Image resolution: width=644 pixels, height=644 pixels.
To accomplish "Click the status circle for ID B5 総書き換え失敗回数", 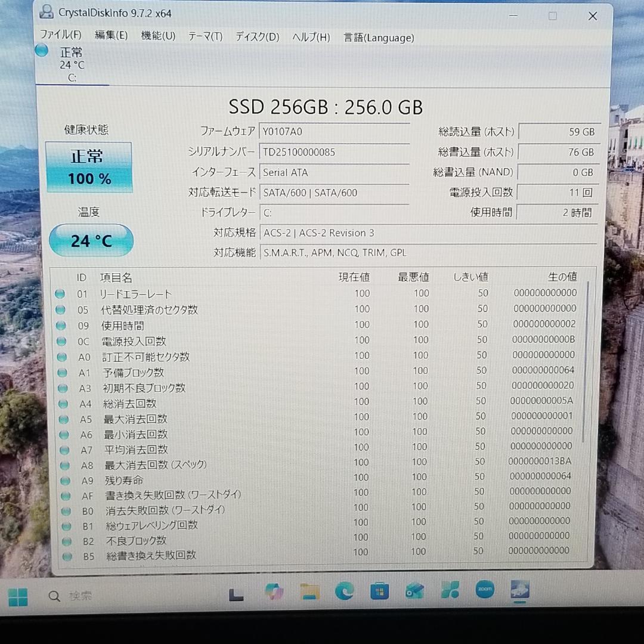I will click(67, 556).
